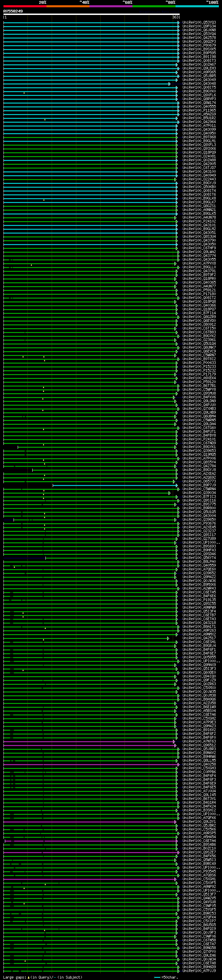Select the orange ~40% identity legend bar
Viewport: 222px width, 980px height.
click(x=68, y=6)
